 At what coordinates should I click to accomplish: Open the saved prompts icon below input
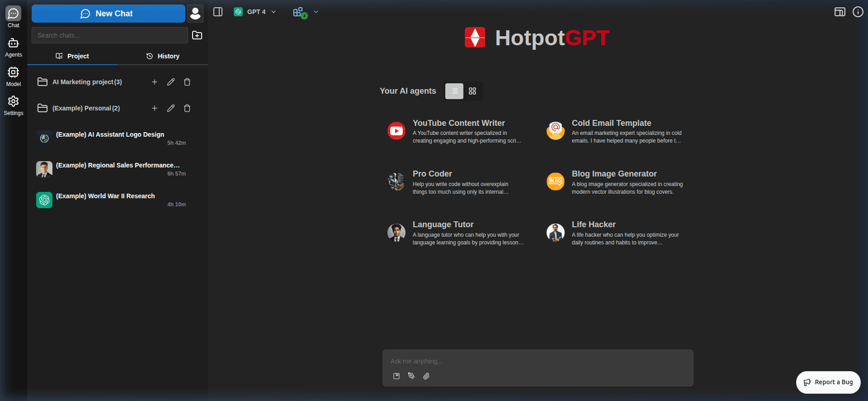coord(396,376)
